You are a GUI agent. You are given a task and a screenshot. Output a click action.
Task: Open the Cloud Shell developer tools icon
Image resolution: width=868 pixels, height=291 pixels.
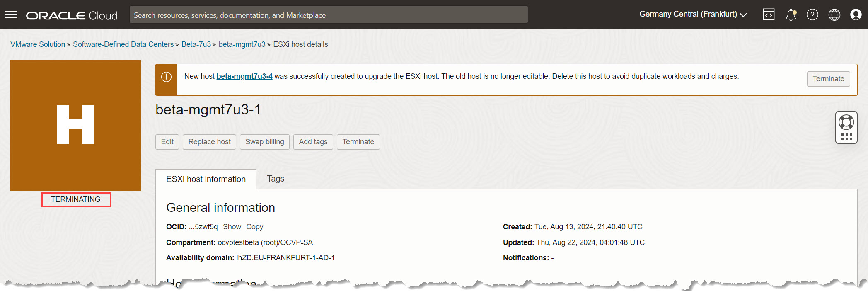coord(769,15)
